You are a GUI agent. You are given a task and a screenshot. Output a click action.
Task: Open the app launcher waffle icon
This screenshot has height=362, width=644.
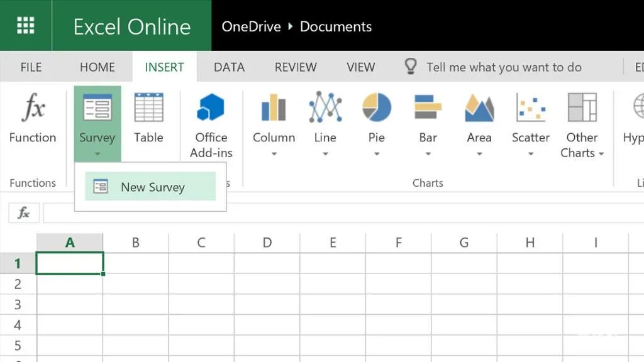coord(25,25)
